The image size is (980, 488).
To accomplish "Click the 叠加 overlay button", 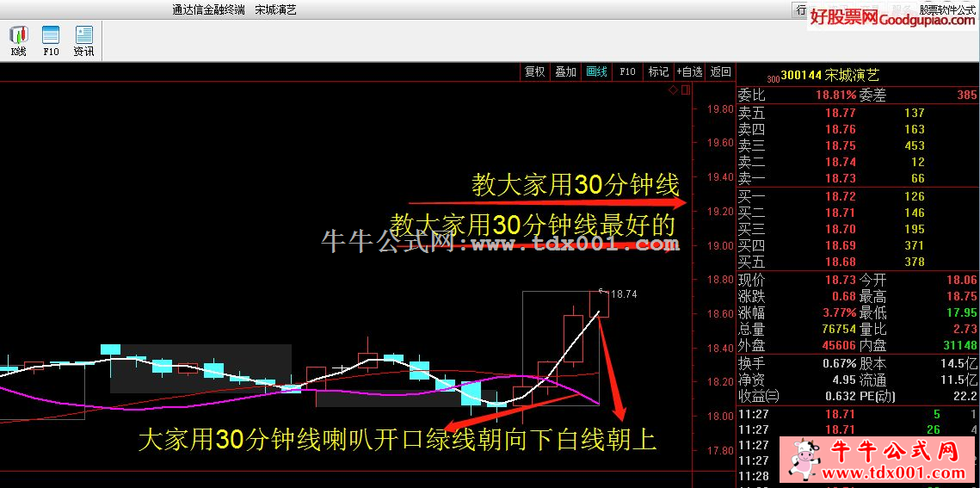I will (x=565, y=71).
